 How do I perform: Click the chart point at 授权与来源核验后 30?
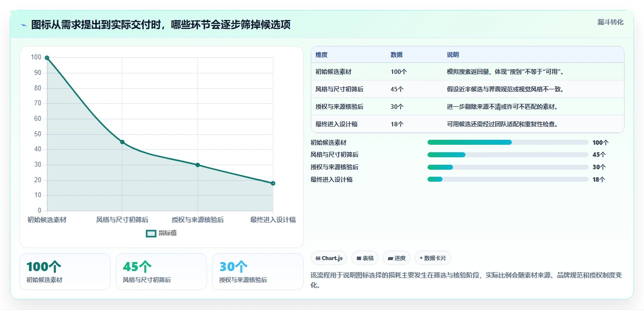coord(198,165)
